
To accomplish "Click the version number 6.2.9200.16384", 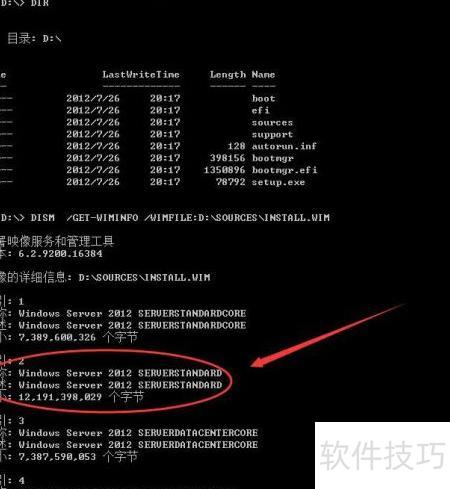I will click(x=60, y=254).
